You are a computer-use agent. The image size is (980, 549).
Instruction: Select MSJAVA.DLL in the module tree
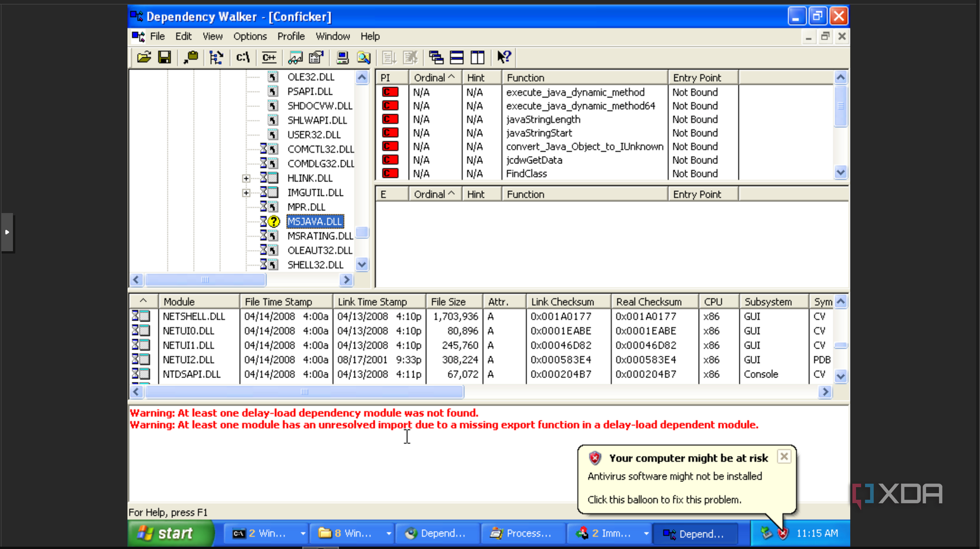point(314,221)
